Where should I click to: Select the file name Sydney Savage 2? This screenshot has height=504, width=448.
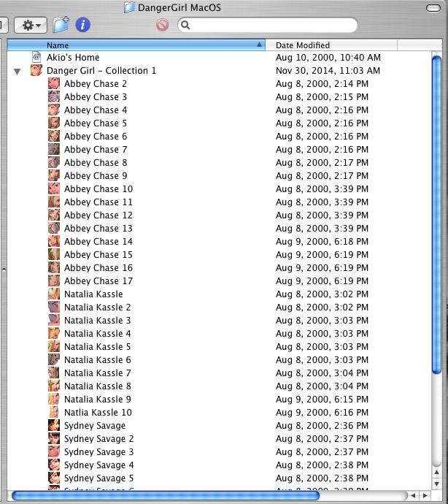99,439
